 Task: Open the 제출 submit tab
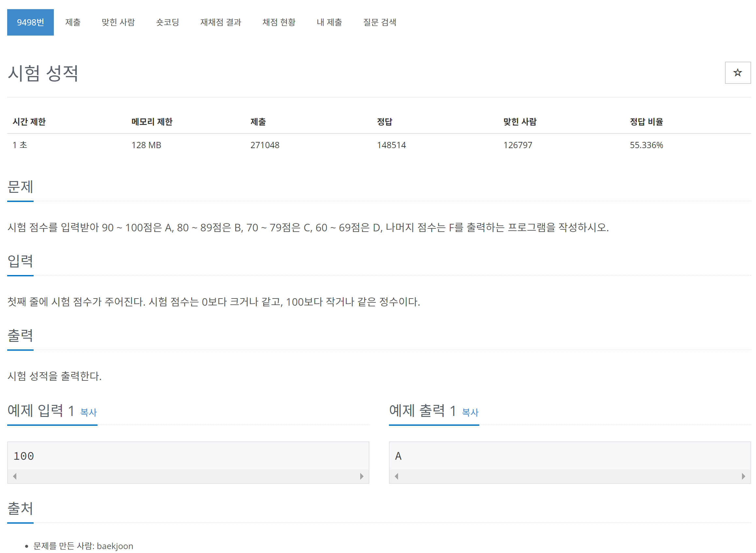click(73, 23)
